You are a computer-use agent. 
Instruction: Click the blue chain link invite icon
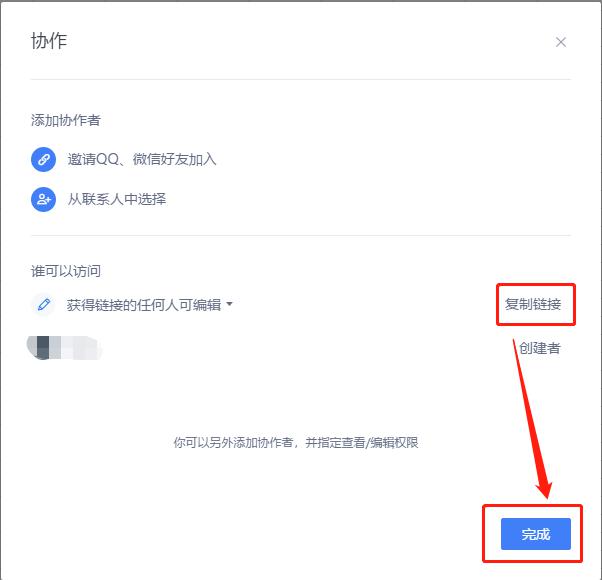(43, 159)
